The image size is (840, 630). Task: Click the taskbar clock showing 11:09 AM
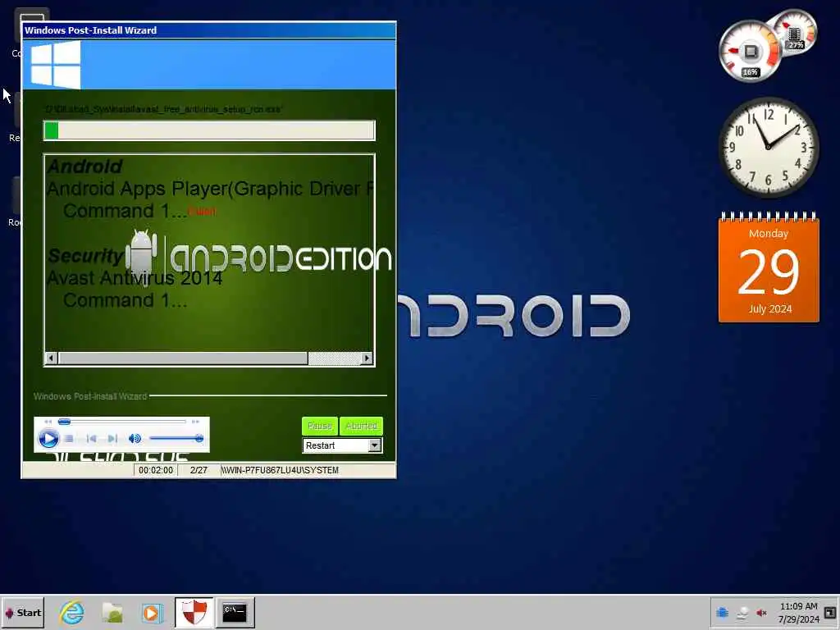[x=799, y=613]
